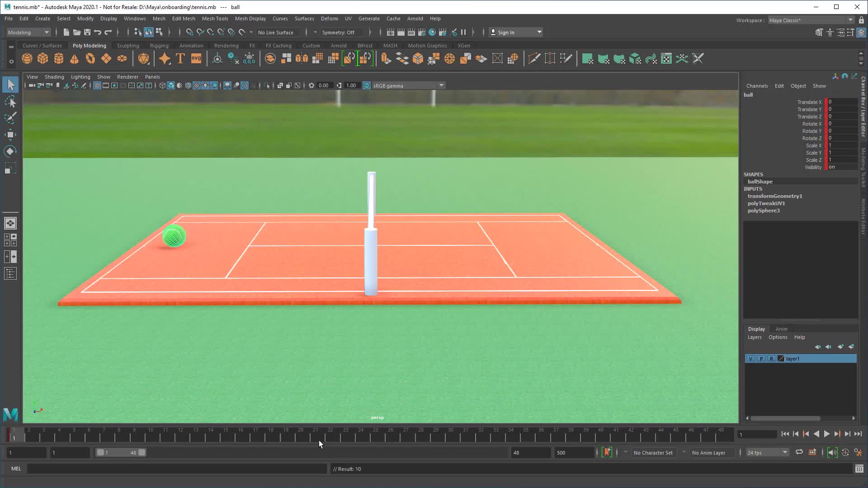The width and height of the screenshot is (868, 488).
Task: Click the New scene icon
Action: tap(66, 32)
